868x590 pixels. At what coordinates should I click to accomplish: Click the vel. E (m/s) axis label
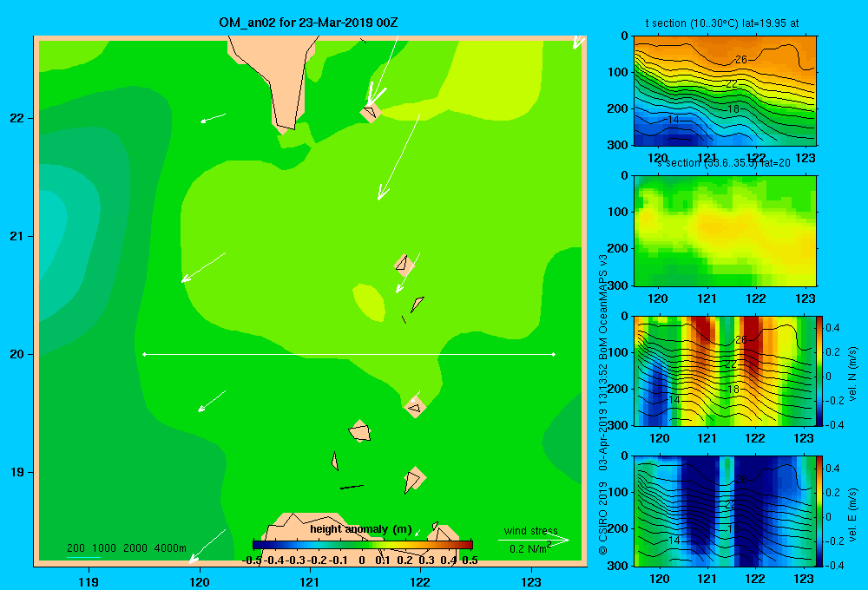coord(852,515)
